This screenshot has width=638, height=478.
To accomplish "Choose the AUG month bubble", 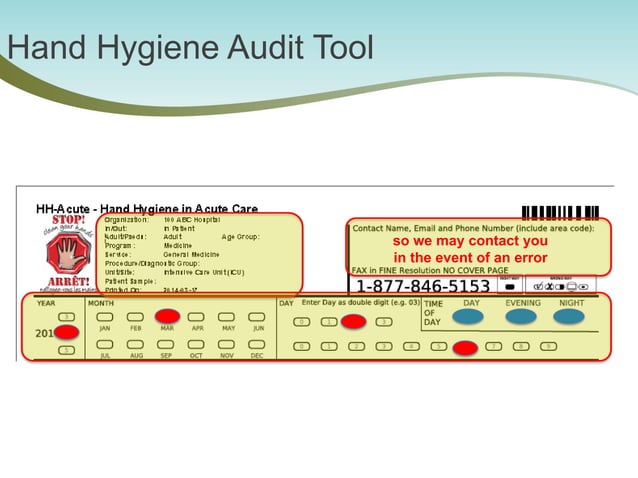I will 135,345.
